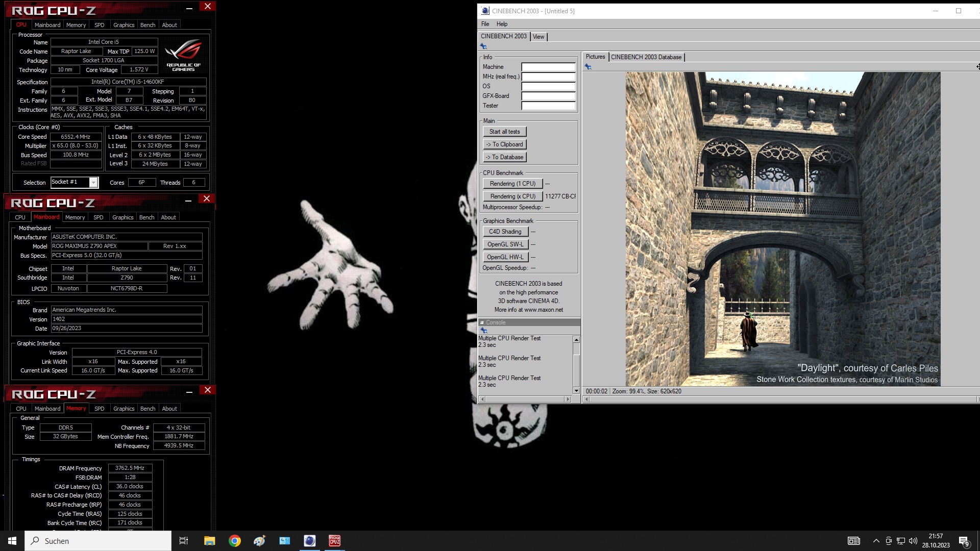Click the Cinebench title bar app icon
980x551 pixels.
click(x=485, y=11)
